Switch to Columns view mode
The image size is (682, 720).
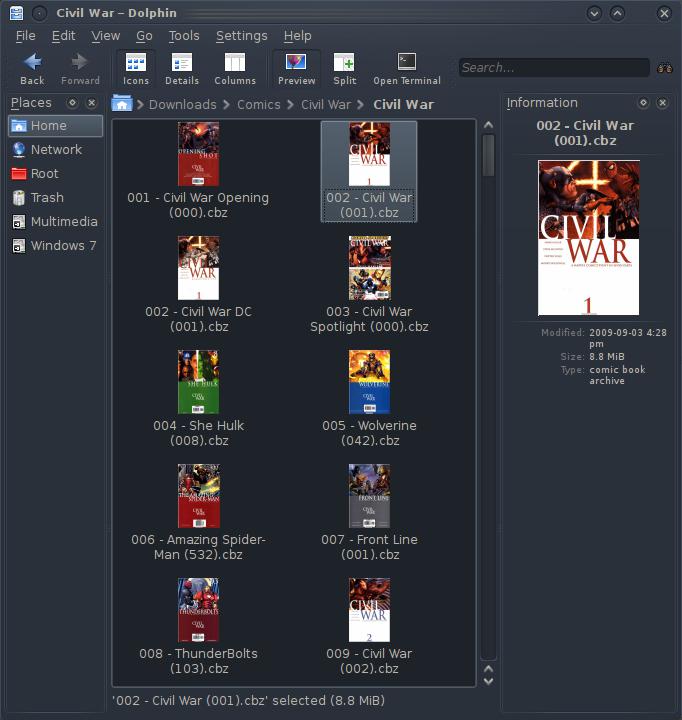pyautogui.click(x=235, y=69)
